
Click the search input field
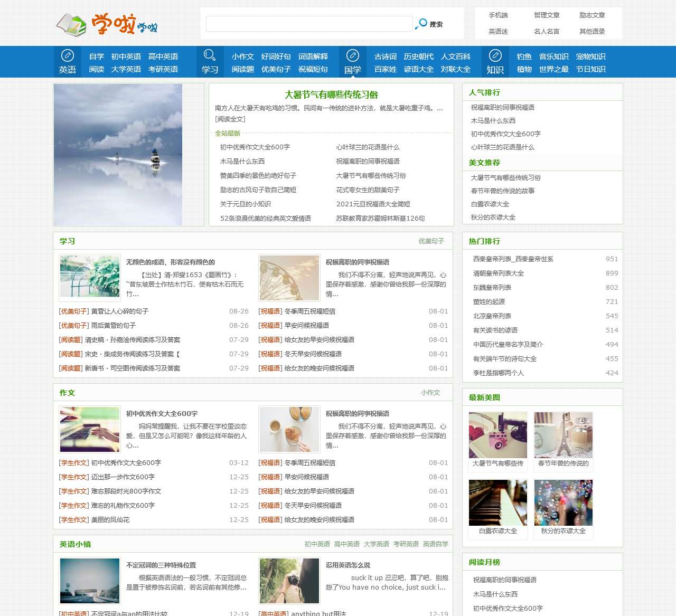click(309, 24)
